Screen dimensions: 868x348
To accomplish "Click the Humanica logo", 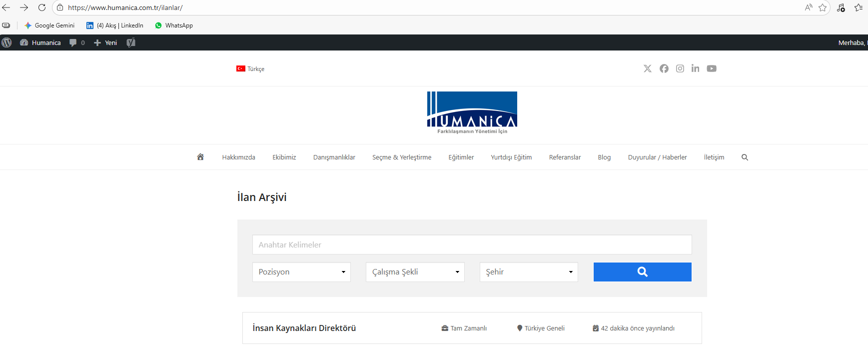I will (x=472, y=112).
